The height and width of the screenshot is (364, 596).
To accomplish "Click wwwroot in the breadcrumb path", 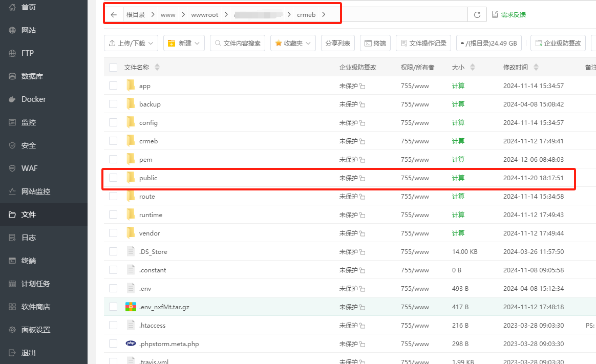I will 204,15.
